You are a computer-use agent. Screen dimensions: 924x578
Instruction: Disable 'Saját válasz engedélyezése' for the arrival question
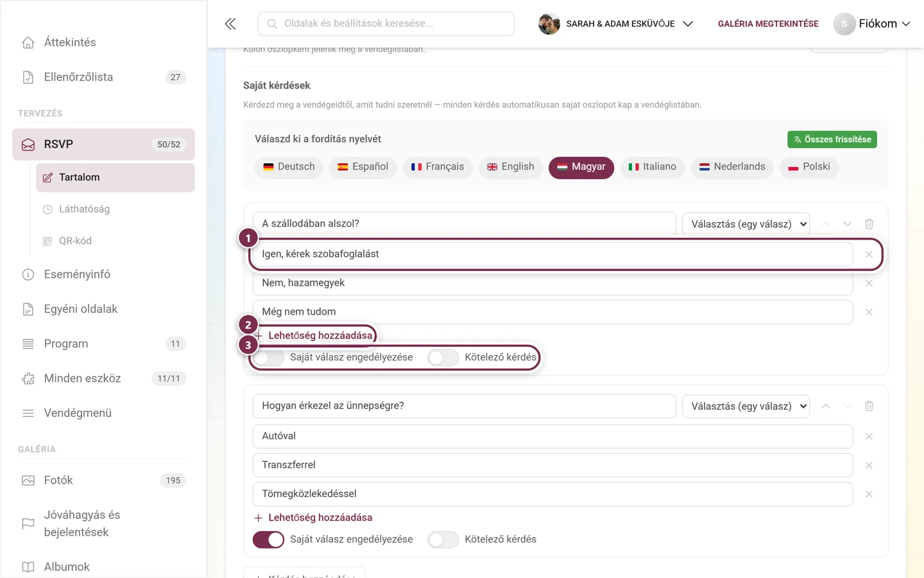[268, 539]
